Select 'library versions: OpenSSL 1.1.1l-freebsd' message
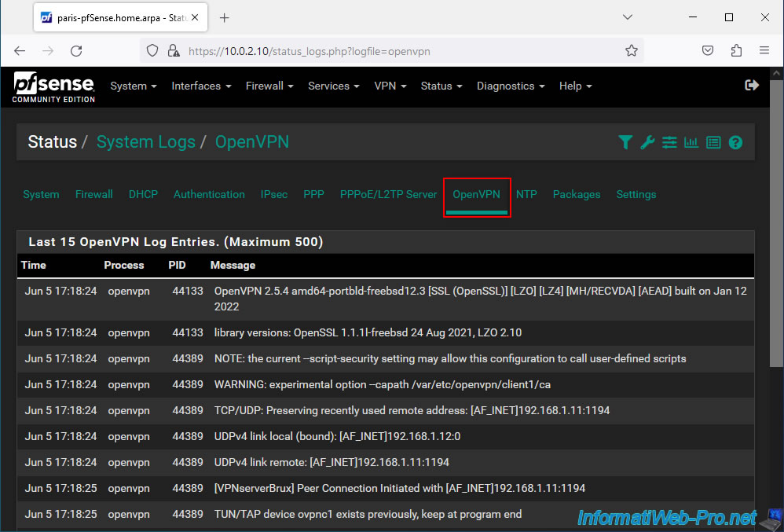The image size is (784, 532). coord(368,332)
